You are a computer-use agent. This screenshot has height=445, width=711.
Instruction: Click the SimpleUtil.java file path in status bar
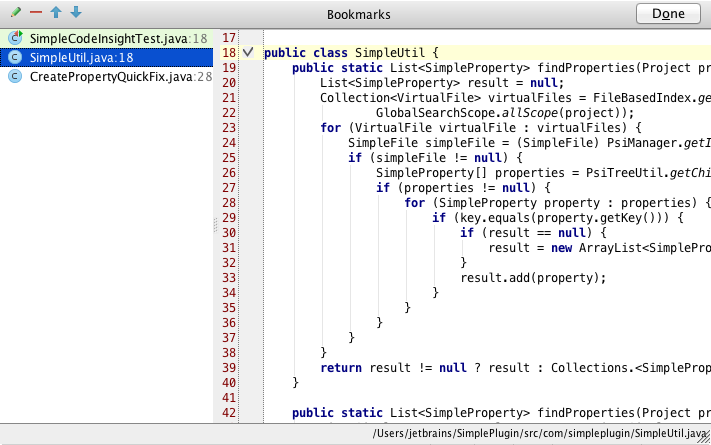point(539,433)
